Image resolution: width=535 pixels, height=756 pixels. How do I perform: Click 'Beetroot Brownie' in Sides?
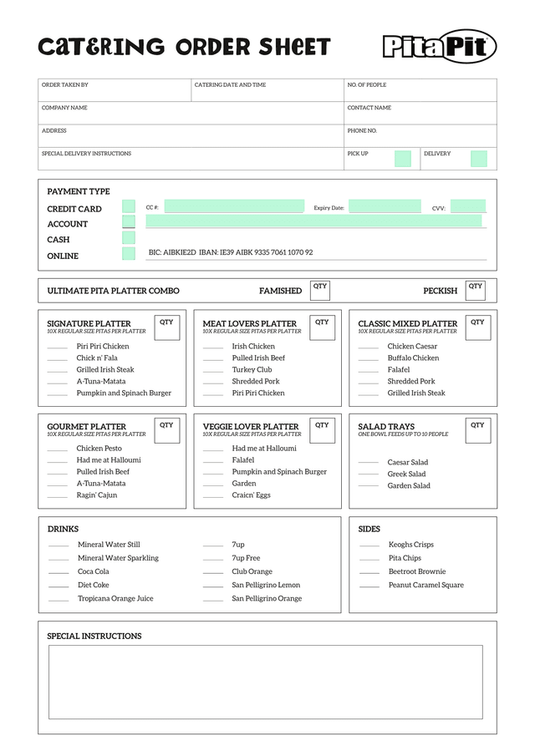coord(417,571)
